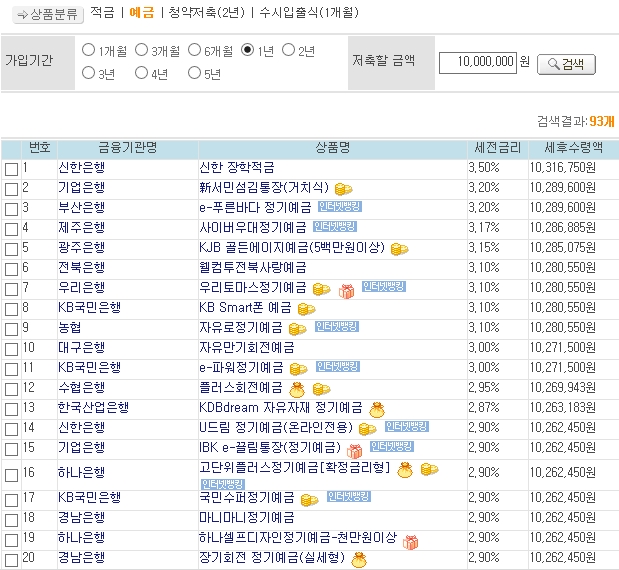Viewport: 619px width, 570px height.
Task: Click the 검색 search button
Action: (x=566, y=64)
